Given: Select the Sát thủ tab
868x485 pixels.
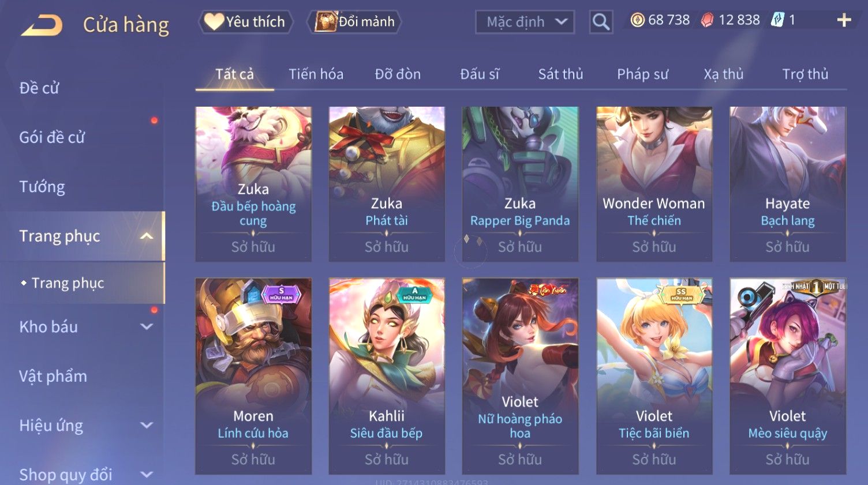Looking at the screenshot, I should pyautogui.click(x=560, y=74).
